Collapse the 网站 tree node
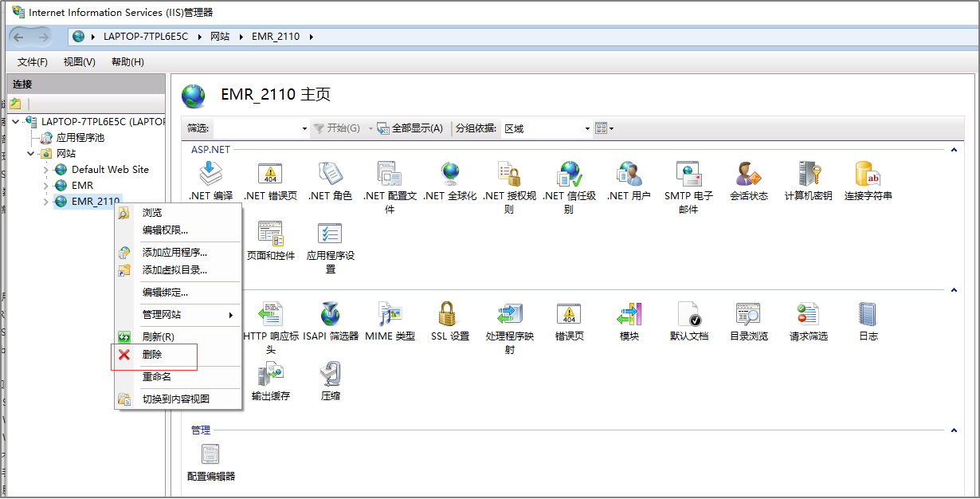This screenshot has height=499, width=980. tap(31, 153)
